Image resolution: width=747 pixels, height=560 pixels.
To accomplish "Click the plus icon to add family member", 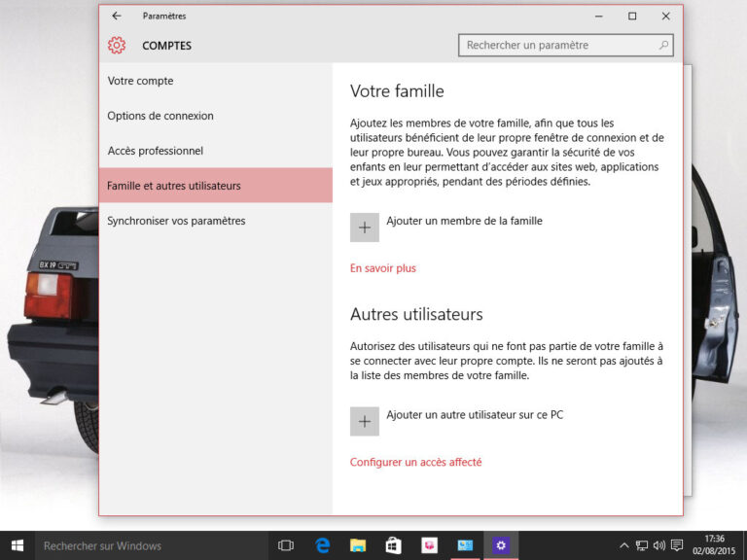I will (x=365, y=227).
